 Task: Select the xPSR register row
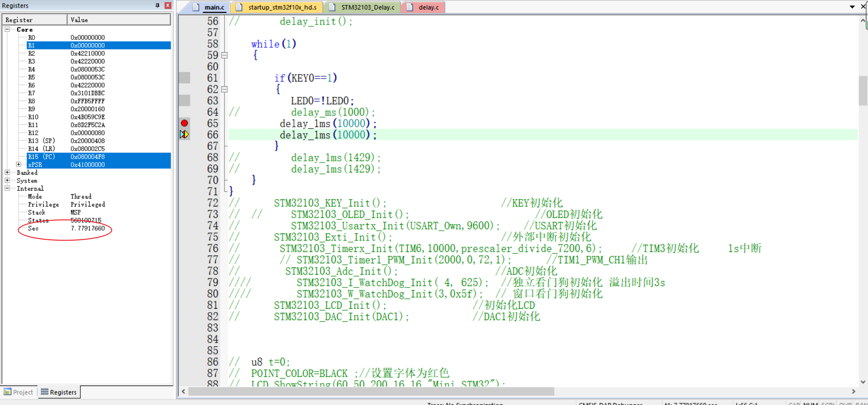click(x=98, y=164)
